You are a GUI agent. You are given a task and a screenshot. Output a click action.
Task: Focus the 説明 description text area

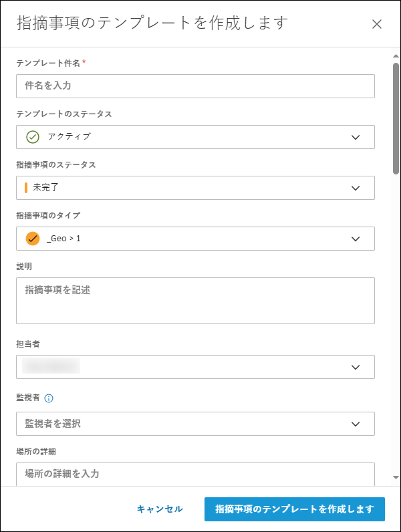[x=195, y=301]
